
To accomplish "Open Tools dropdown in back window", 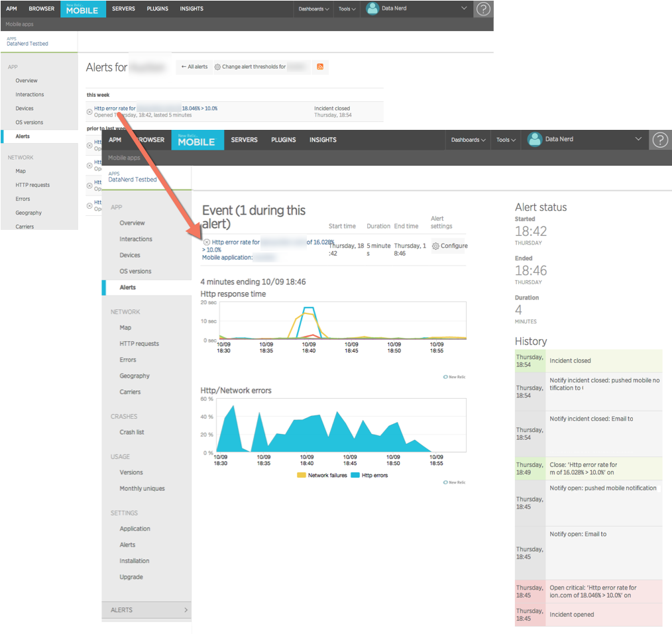I will tap(347, 9).
